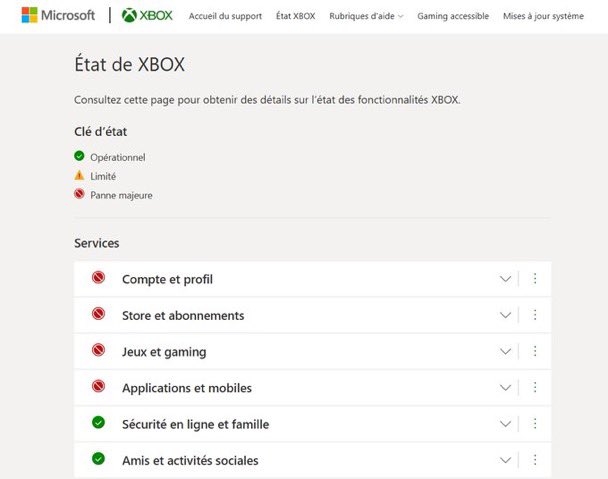This screenshot has height=479, width=608.
Task: Click the Limité legend label
Action: [x=103, y=176]
